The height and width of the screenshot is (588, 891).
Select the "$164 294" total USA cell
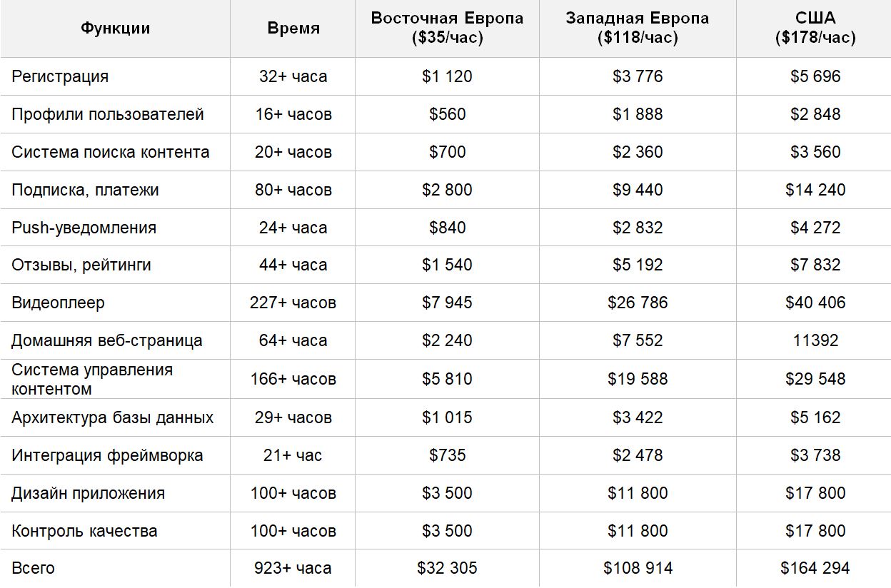point(815,568)
